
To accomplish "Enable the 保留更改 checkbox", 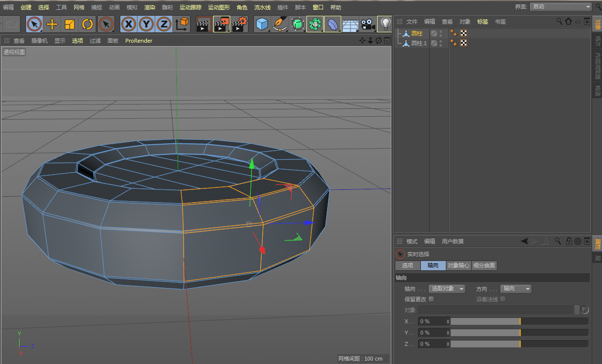I will point(431,299).
